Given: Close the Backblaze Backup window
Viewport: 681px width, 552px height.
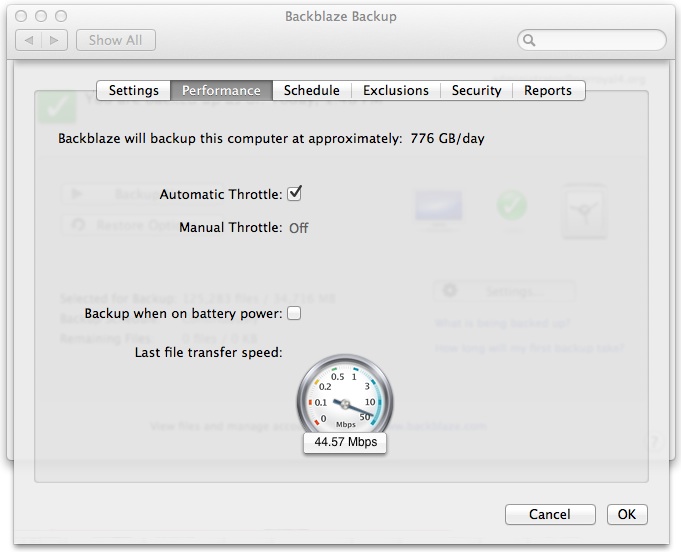Looking at the screenshot, I should pos(21,16).
